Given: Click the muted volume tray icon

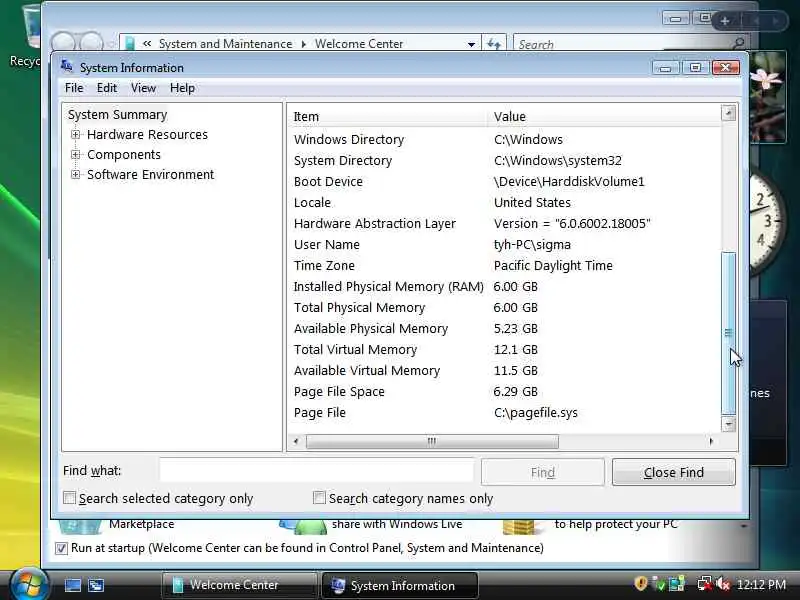Looking at the screenshot, I should pos(722,583).
